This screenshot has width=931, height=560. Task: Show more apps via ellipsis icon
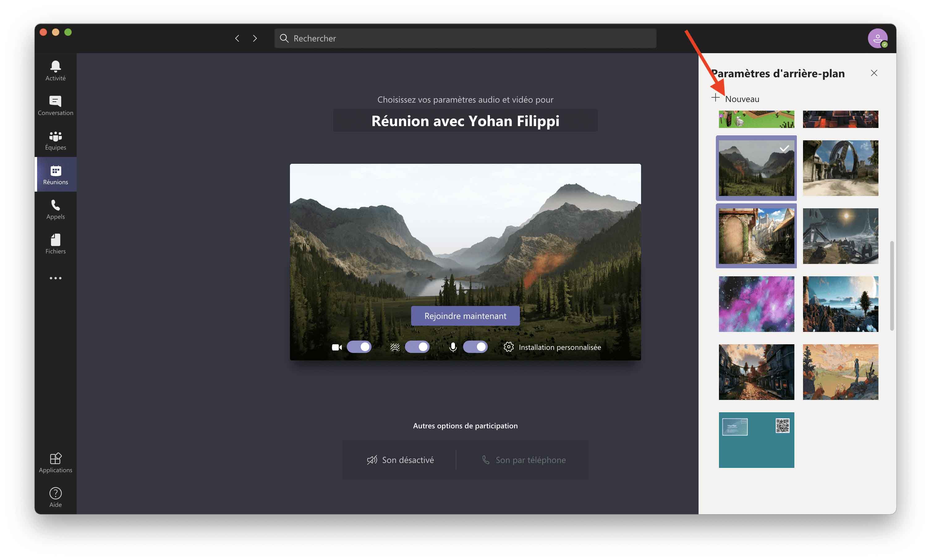click(x=55, y=278)
